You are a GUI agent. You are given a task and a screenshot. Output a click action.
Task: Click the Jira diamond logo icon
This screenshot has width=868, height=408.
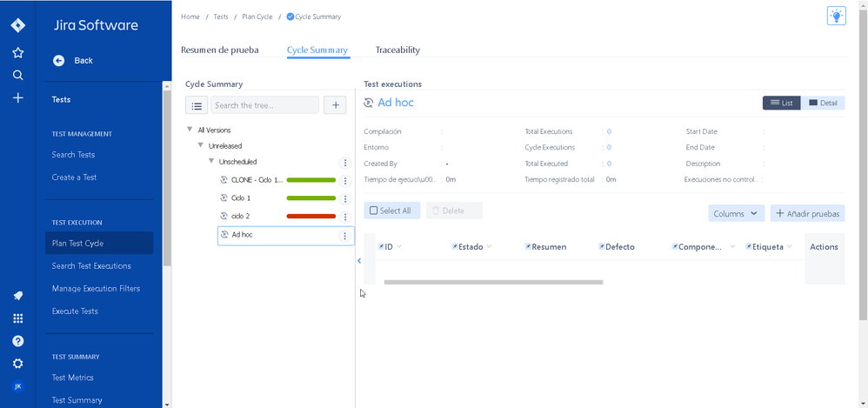pyautogui.click(x=17, y=25)
